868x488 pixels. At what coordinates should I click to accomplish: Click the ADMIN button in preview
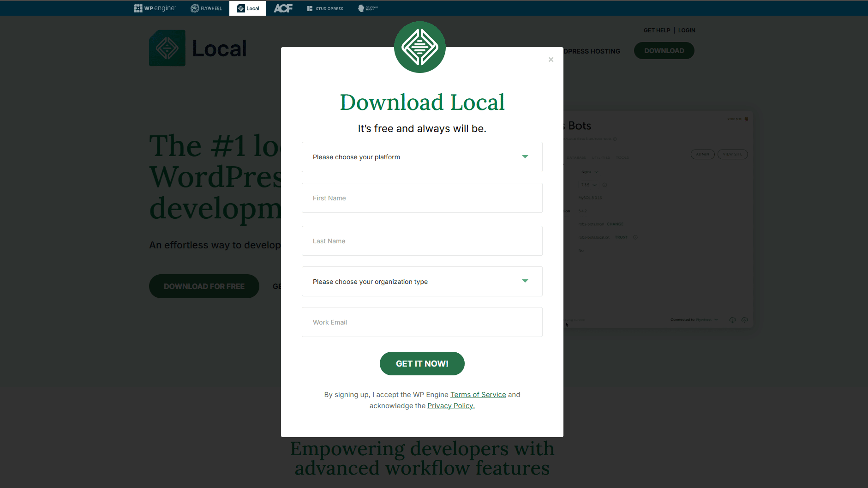(702, 154)
